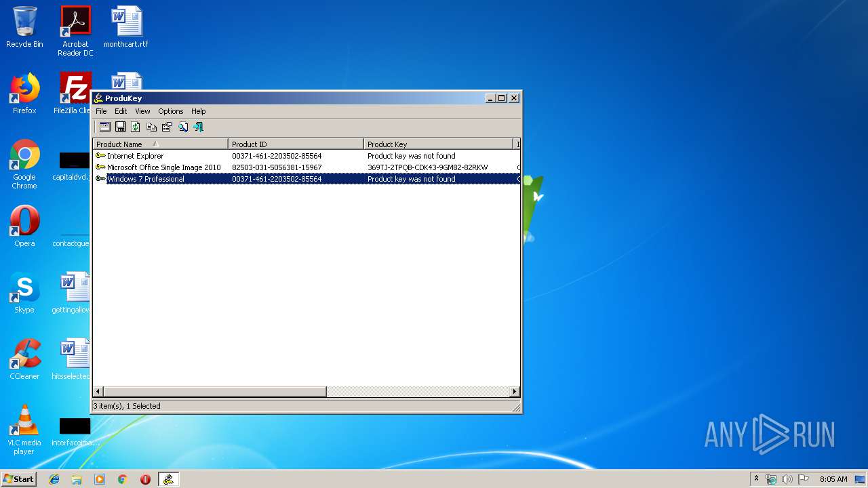Screen dimensions: 868x488
Task: Click the Action Center flag tray icon
Action: [804, 479]
